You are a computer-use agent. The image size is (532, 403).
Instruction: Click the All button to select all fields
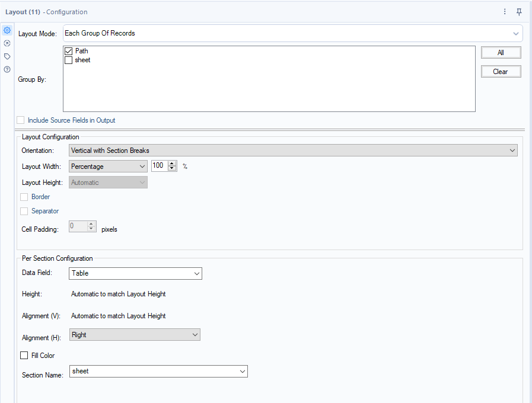coord(500,53)
